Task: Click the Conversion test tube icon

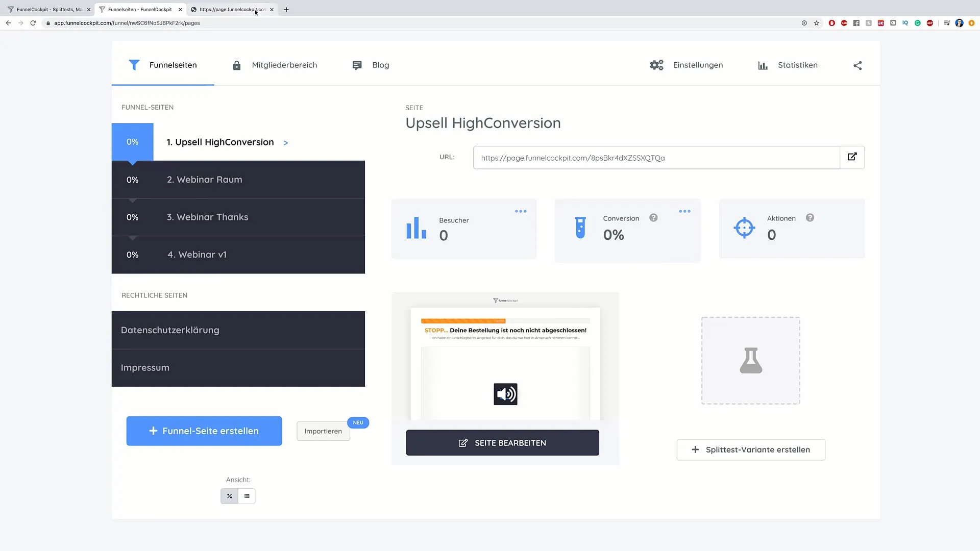Action: click(580, 228)
